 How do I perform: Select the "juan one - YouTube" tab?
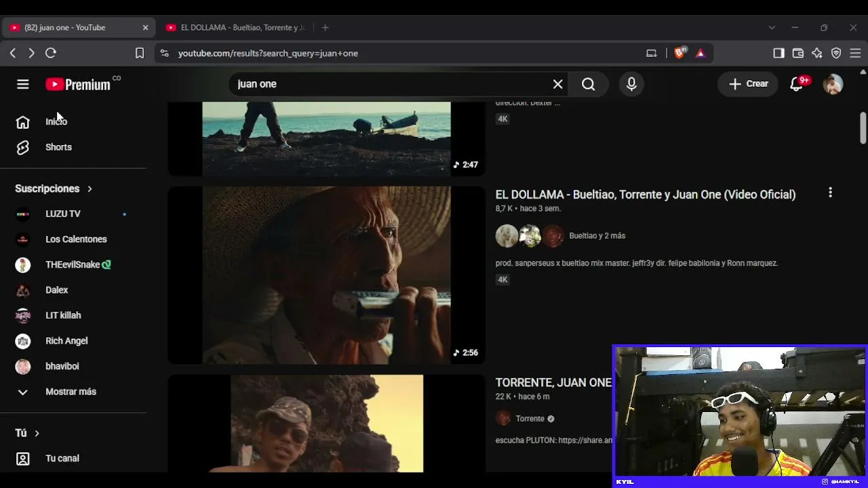79,28
